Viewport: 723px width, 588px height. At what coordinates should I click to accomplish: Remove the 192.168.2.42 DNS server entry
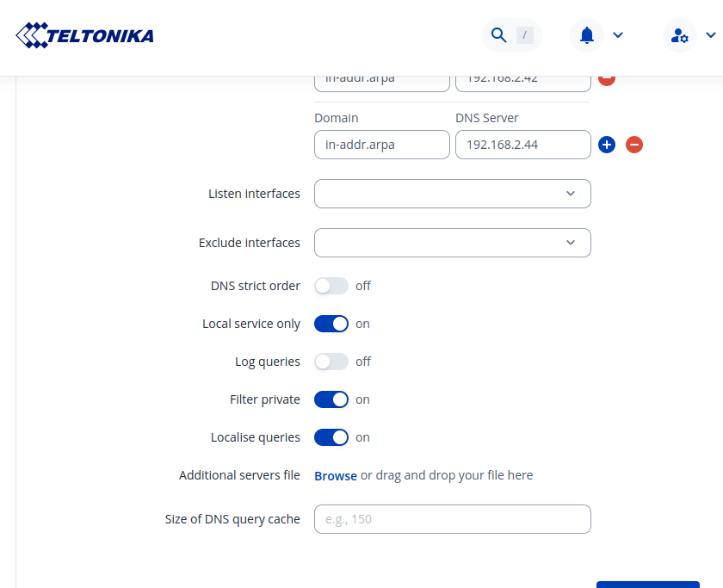pyautogui.click(x=607, y=79)
